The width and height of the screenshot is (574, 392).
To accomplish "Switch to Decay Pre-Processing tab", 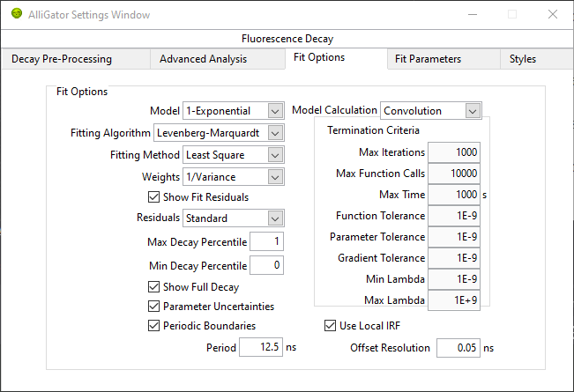I will (76, 59).
